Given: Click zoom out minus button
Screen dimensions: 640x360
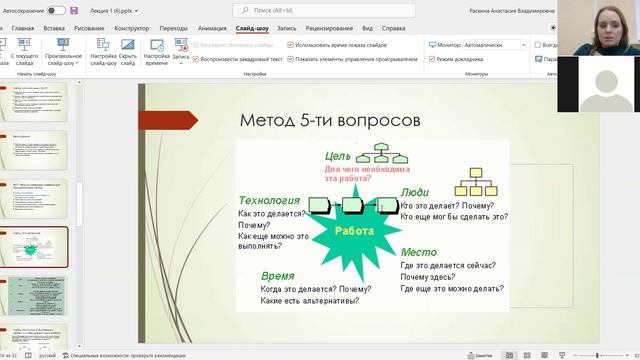Looking at the screenshot, I should point(575,356).
